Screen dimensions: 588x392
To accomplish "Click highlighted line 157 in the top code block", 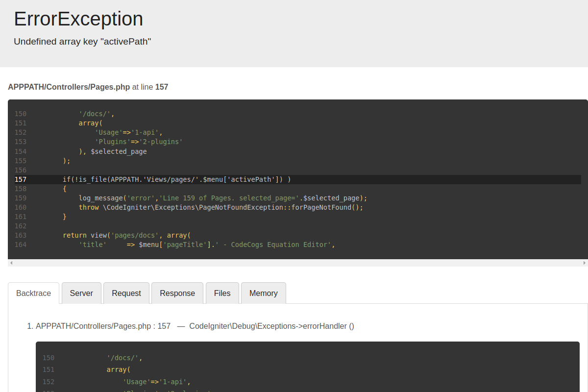I will point(298,179).
